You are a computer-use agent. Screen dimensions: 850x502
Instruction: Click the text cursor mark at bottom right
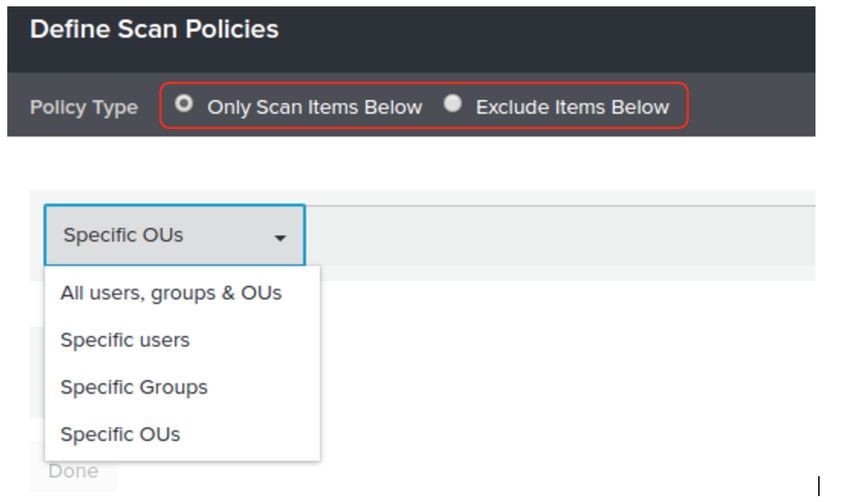(x=819, y=486)
